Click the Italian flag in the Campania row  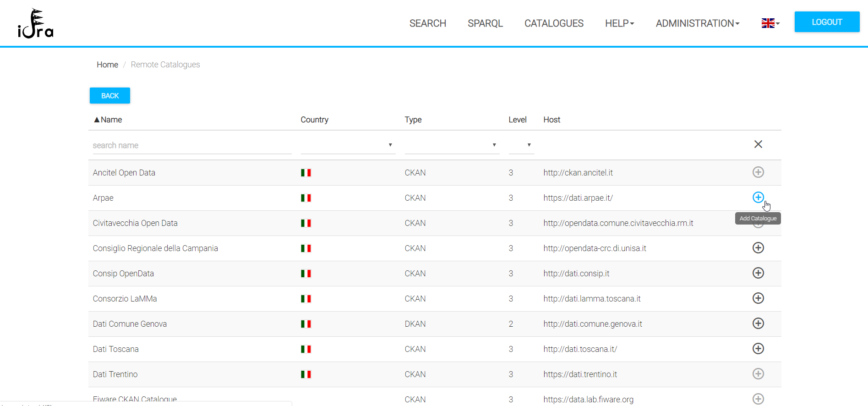coord(306,248)
